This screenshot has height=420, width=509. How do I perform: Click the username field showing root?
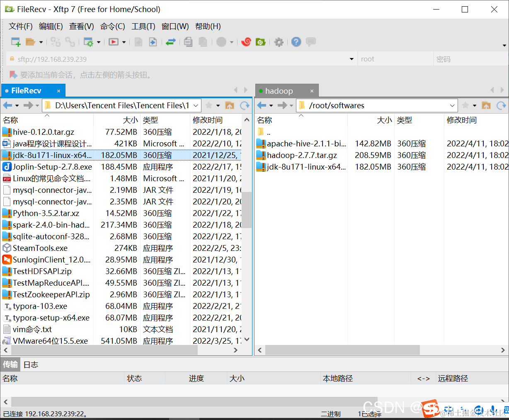pos(396,59)
